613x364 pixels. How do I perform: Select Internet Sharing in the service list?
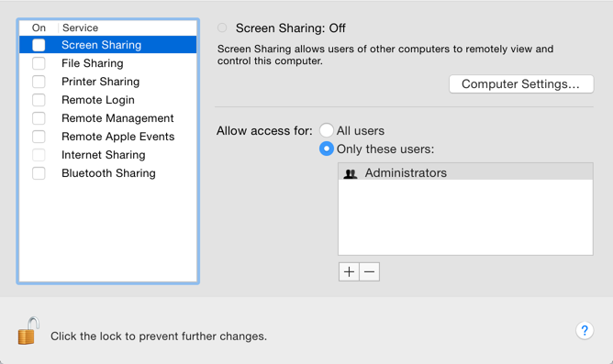click(x=108, y=155)
